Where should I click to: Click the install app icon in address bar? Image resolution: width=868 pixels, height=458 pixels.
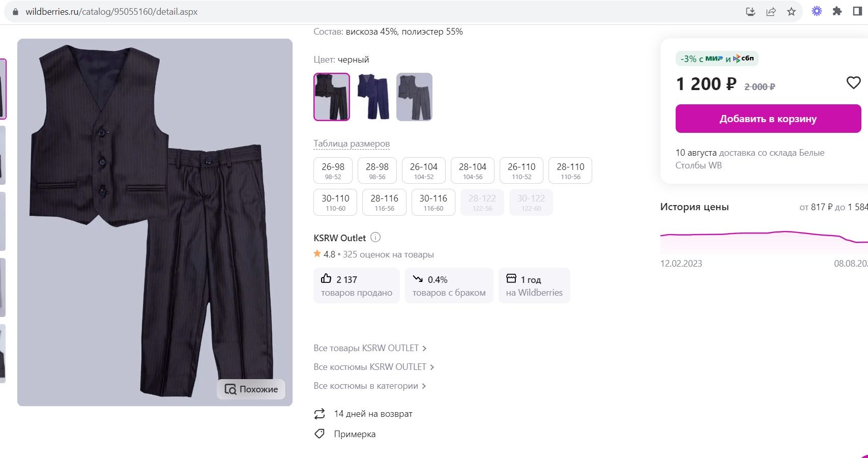tap(750, 12)
